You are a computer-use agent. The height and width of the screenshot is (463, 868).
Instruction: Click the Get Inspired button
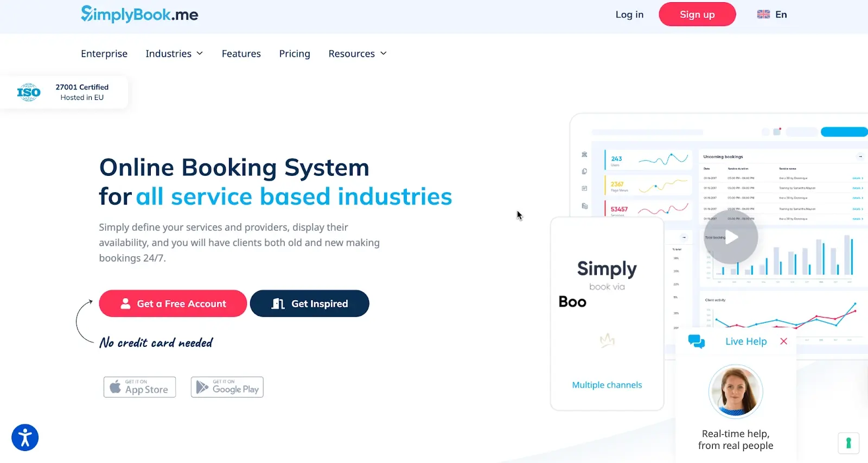coord(309,303)
